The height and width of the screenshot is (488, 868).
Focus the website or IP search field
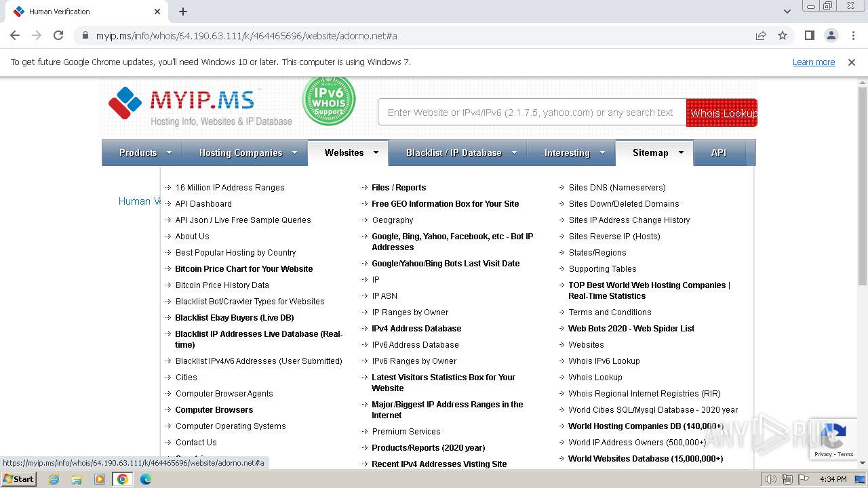532,113
